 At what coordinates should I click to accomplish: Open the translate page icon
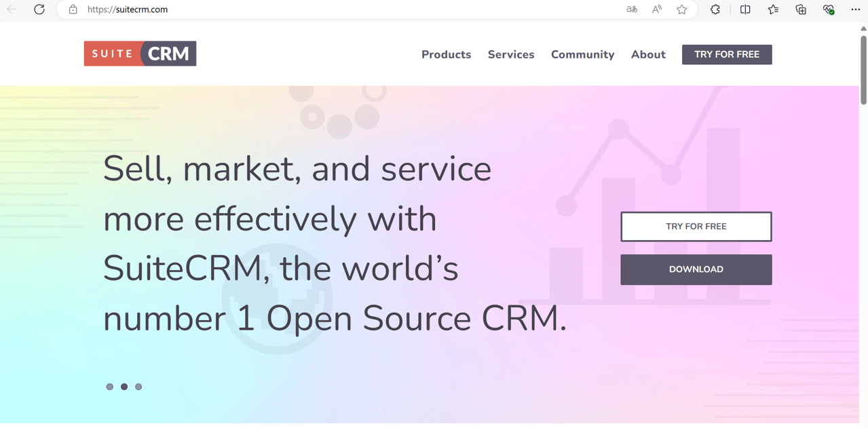coord(632,9)
